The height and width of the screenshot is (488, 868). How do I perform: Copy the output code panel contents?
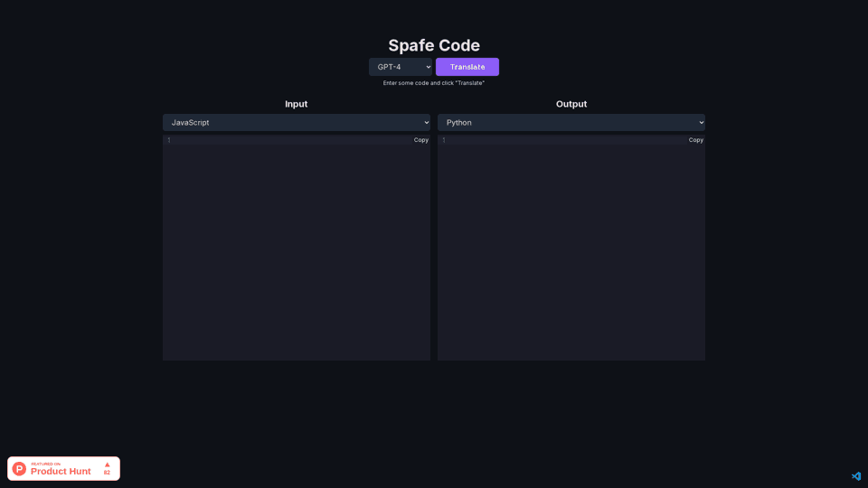pyautogui.click(x=696, y=140)
